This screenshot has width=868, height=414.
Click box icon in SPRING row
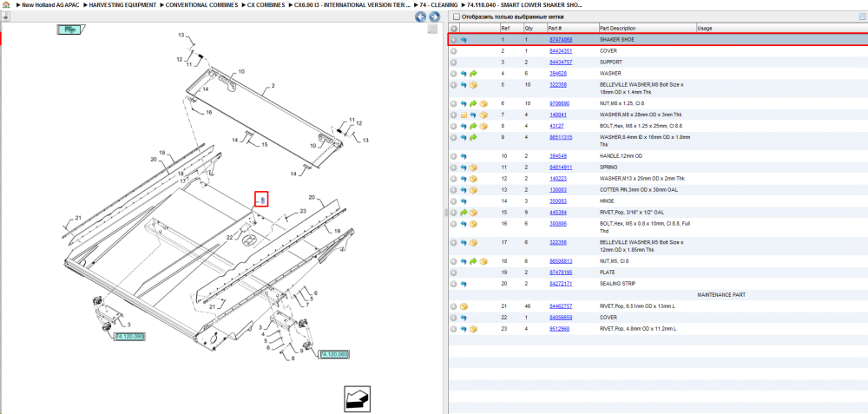(x=473, y=168)
